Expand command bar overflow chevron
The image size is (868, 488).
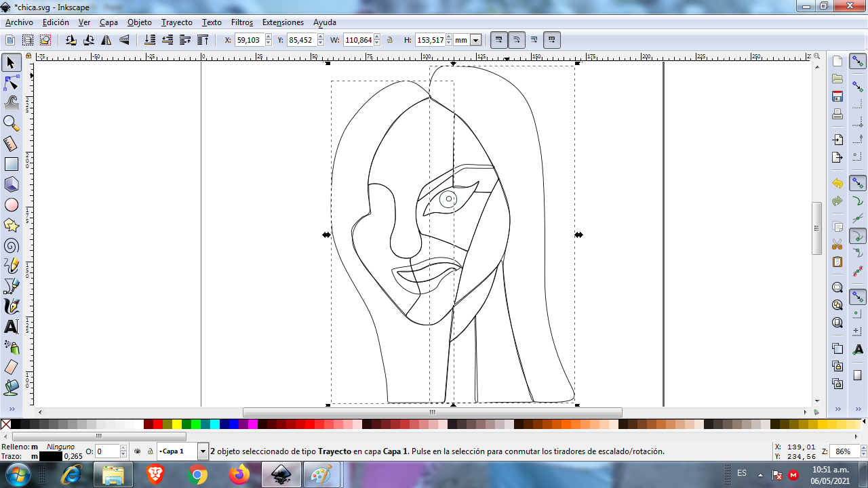(x=837, y=409)
